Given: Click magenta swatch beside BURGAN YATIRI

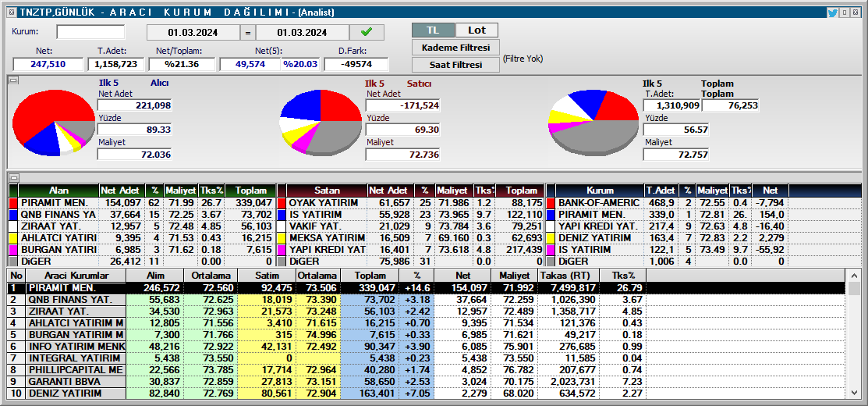Looking at the screenshot, I should tap(13, 249).
